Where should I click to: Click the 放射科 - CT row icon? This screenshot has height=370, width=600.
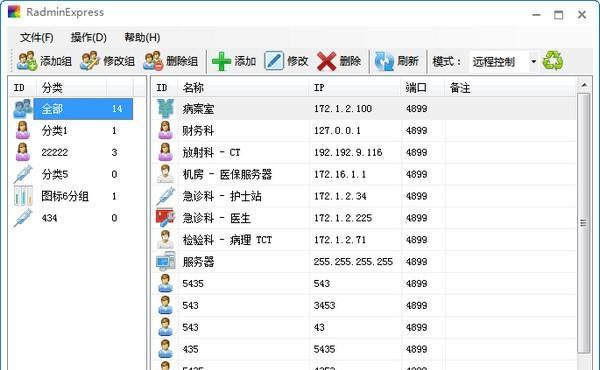click(165, 152)
